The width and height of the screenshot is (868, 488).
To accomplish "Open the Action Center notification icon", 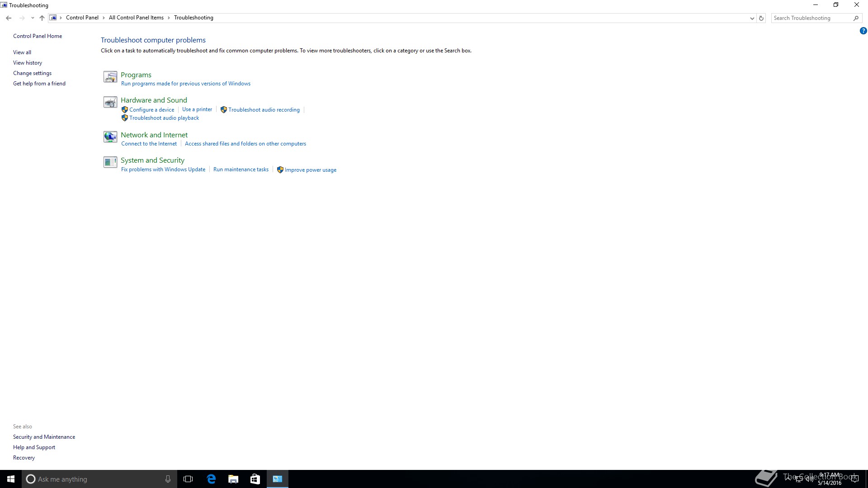I will [854, 479].
